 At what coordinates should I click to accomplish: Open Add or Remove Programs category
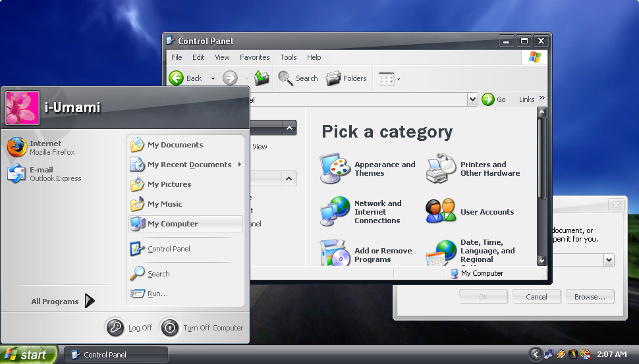click(x=382, y=255)
